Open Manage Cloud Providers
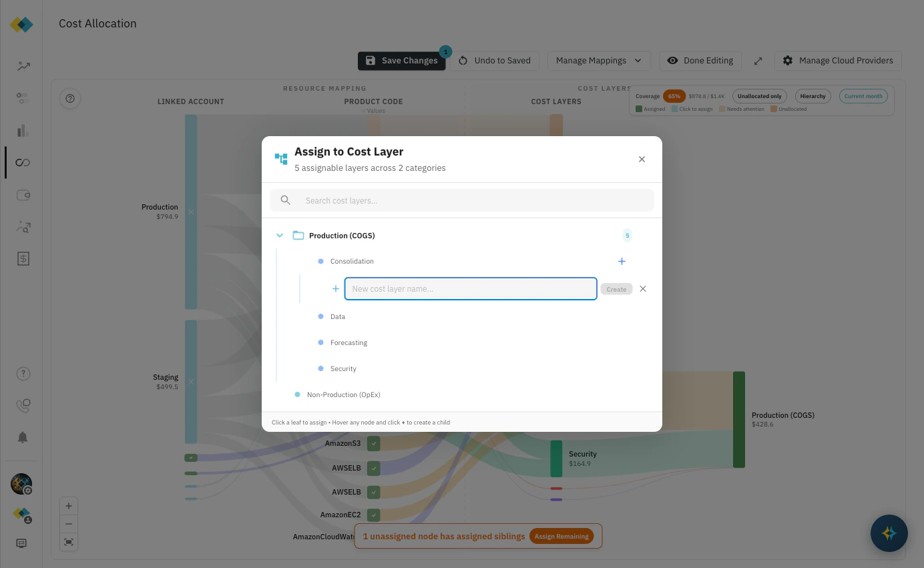This screenshot has width=924, height=568. pyautogui.click(x=838, y=61)
